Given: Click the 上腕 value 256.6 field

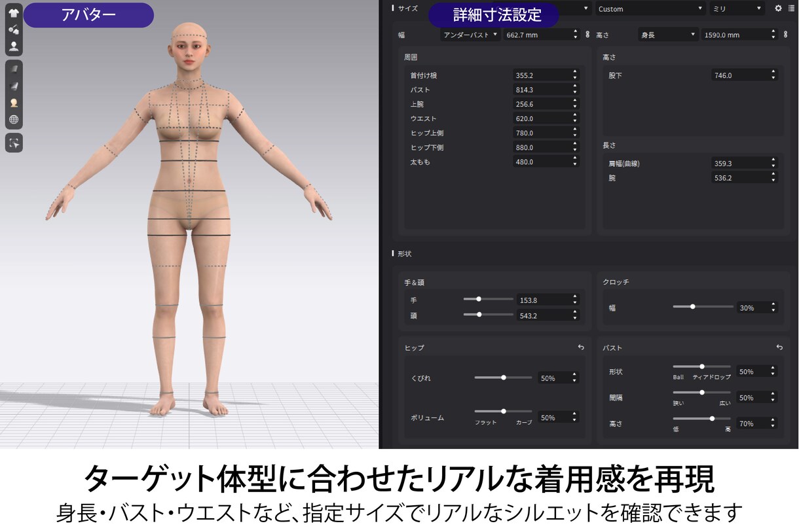Looking at the screenshot, I should click(546, 104).
